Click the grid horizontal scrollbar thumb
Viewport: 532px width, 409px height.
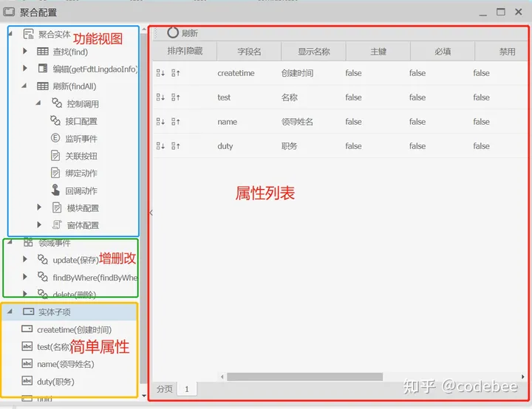pos(304,377)
